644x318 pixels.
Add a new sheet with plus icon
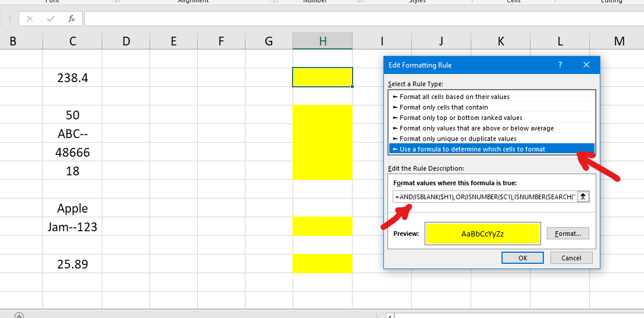click(19, 316)
